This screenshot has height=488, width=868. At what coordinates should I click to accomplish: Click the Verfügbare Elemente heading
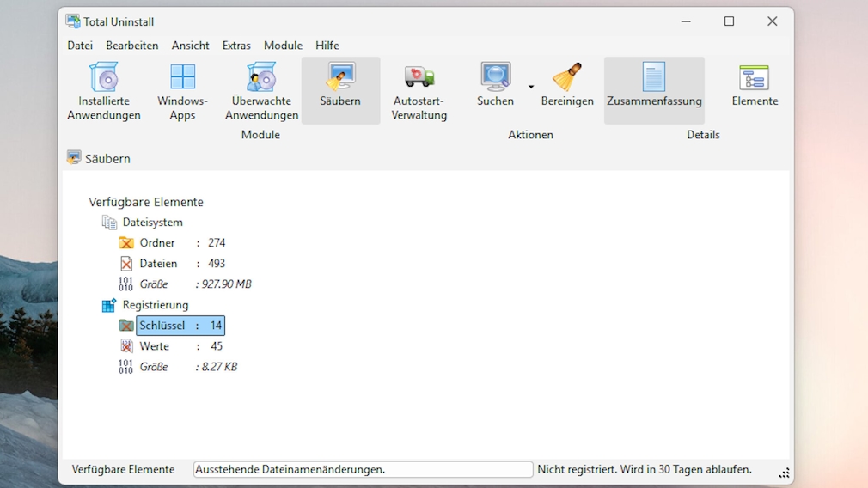(x=146, y=202)
